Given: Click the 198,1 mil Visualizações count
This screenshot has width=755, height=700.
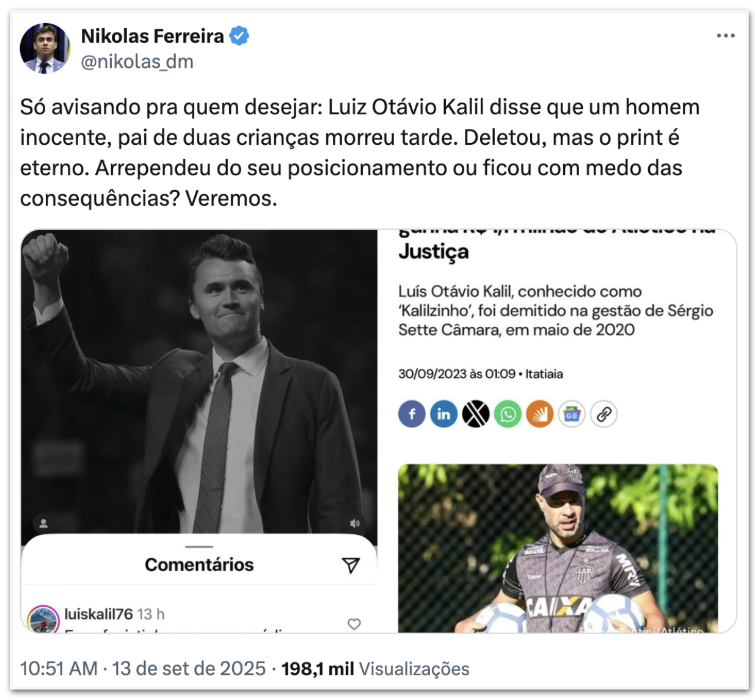Looking at the screenshot, I should 375,668.
